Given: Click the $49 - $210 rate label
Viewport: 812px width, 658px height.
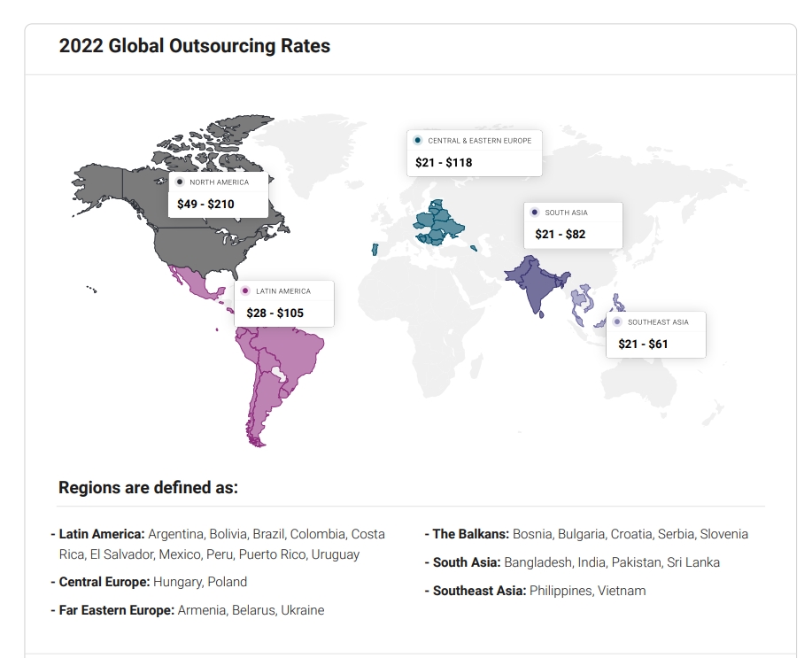Looking at the screenshot, I should coord(205,204).
